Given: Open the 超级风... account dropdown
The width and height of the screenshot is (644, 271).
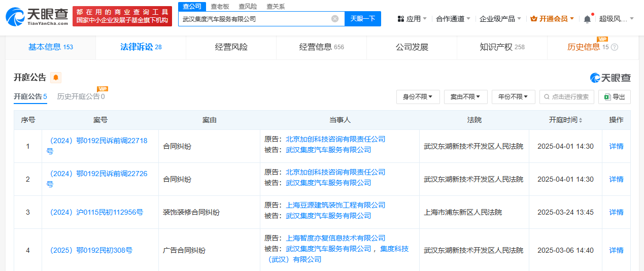Looking at the screenshot, I should (x=617, y=19).
